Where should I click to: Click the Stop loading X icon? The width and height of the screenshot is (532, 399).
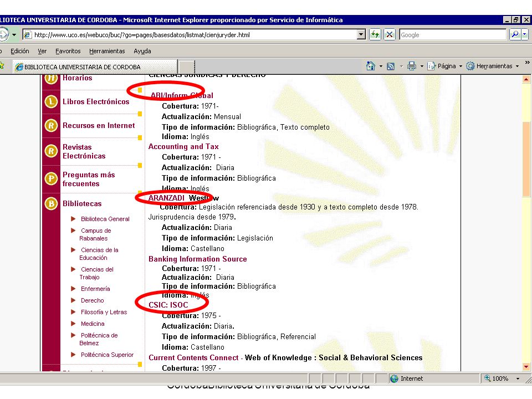pos(390,34)
